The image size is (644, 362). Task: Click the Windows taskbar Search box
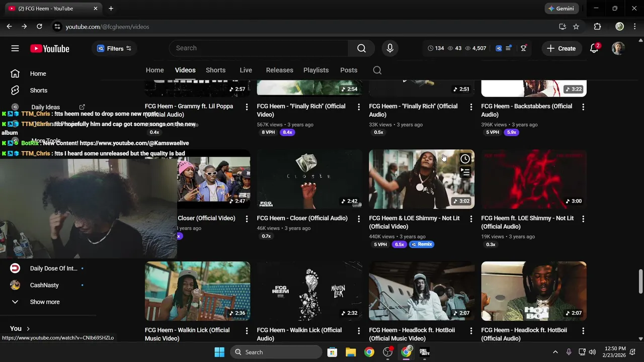point(276,352)
